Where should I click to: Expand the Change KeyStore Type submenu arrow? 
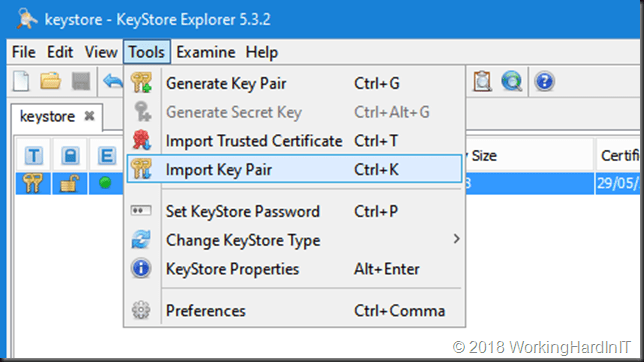456,239
